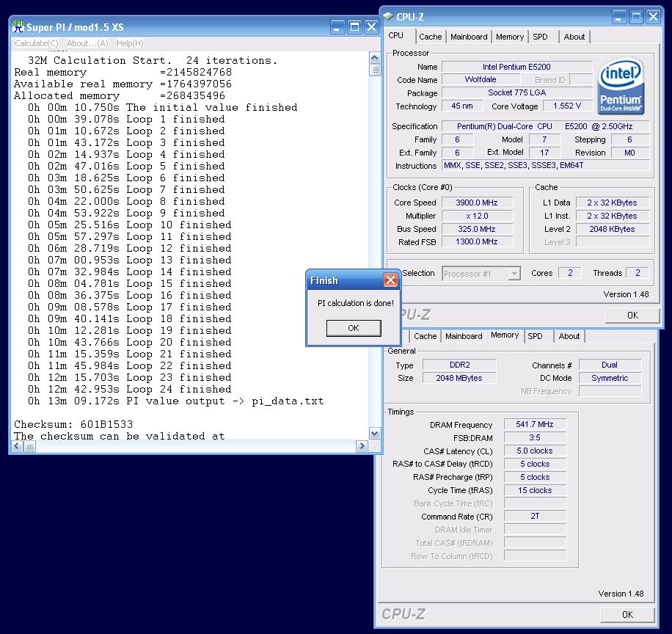
Task: Switch to Mainboard tab in upper CPU-Z
Action: [x=469, y=37]
